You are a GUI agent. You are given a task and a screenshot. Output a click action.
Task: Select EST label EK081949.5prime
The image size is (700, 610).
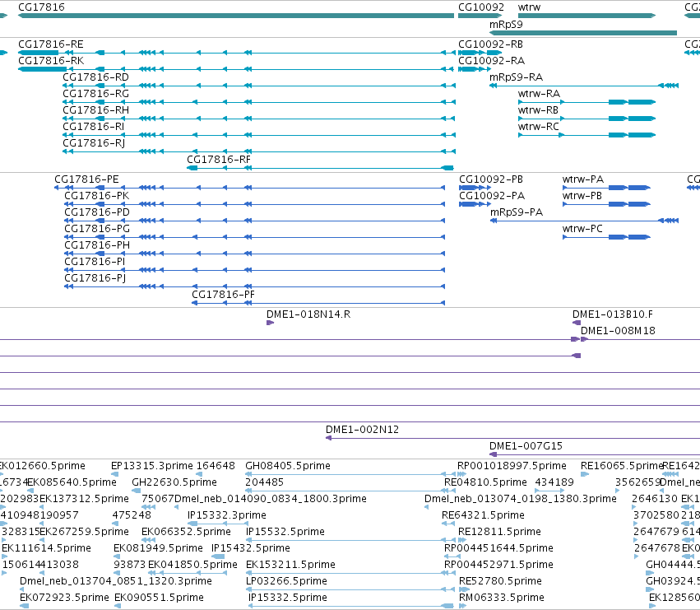[159, 548]
